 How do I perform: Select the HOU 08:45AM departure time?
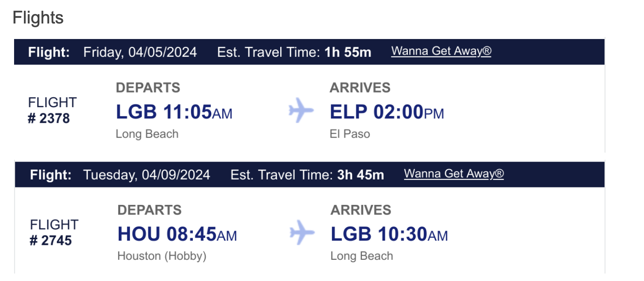(177, 234)
